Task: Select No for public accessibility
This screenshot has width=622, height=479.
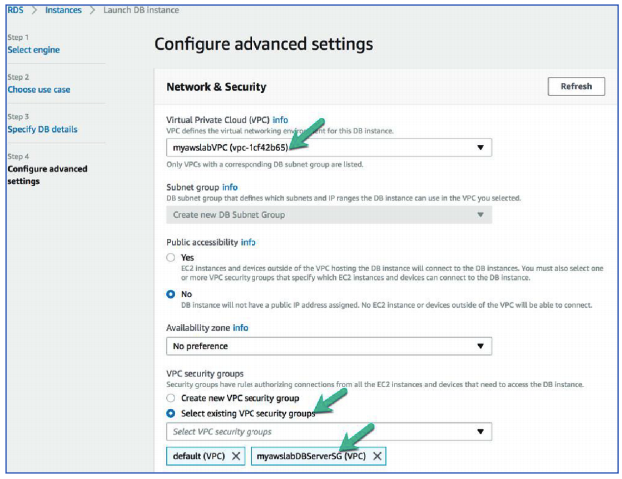Action: [171, 294]
